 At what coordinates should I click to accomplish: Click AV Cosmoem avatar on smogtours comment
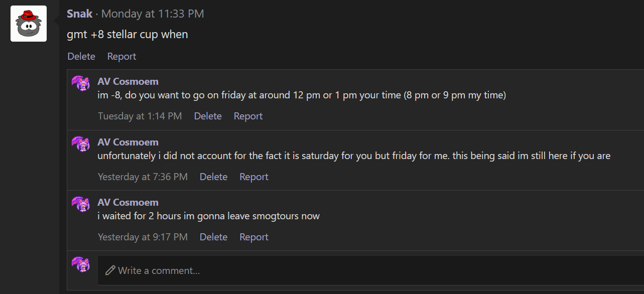pos(81,204)
